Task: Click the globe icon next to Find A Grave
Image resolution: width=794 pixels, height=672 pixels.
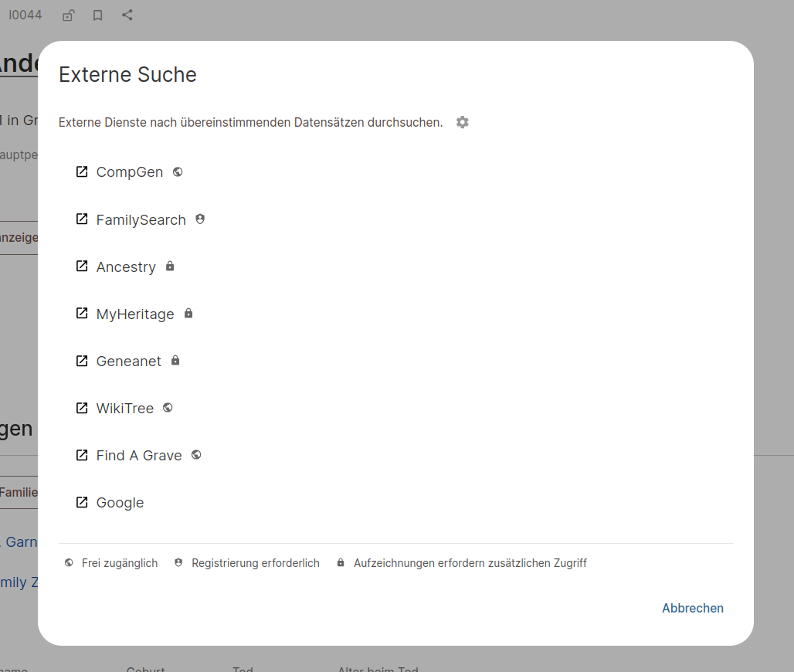Action: point(196,455)
